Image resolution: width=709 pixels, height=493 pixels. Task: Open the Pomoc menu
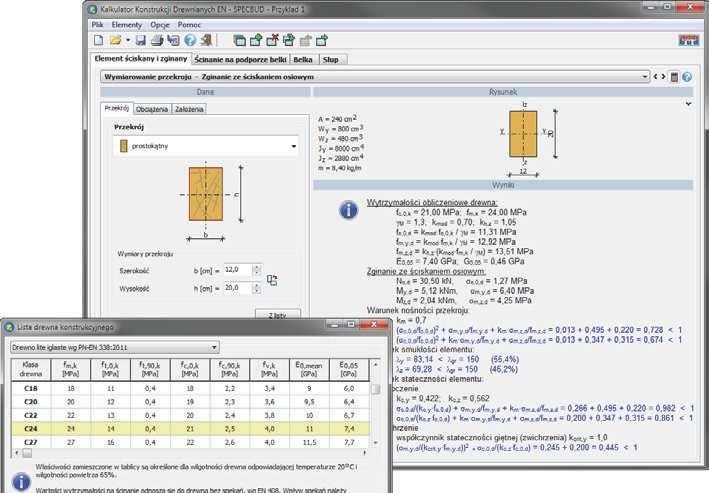pyautogui.click(x=189, y=24)
